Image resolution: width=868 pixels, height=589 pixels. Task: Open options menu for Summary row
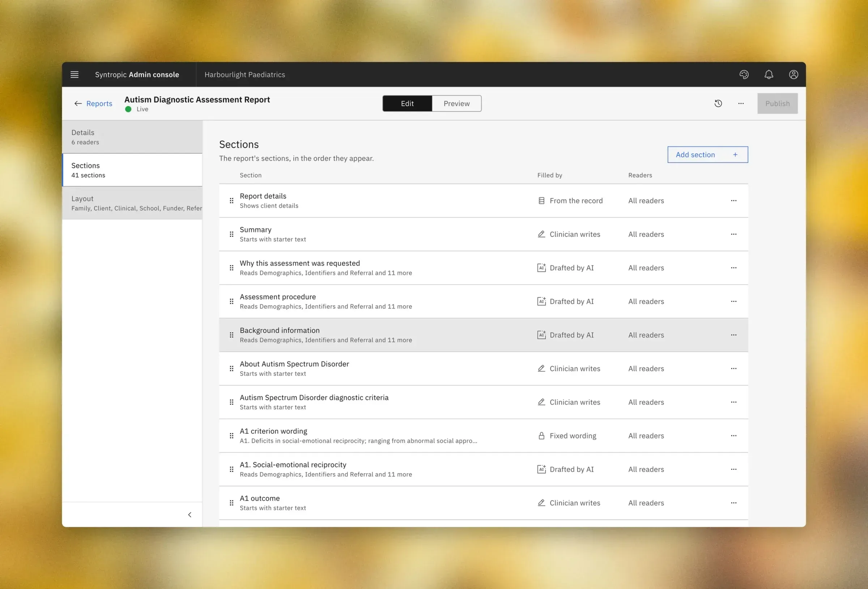[733, 234]
